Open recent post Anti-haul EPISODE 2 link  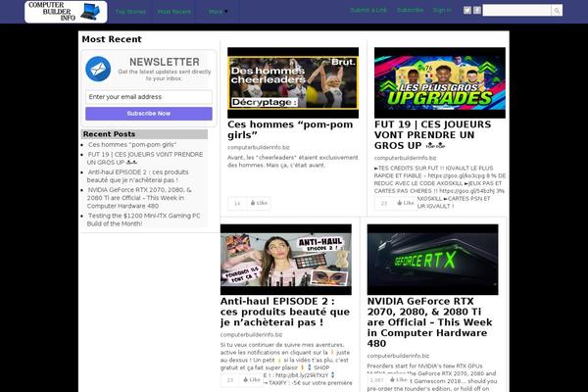coord(138,176)
